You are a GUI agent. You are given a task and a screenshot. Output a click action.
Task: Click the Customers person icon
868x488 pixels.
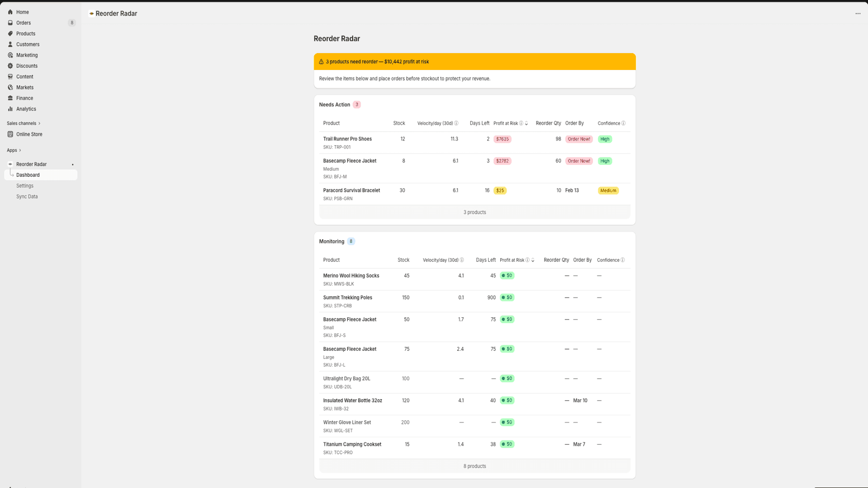pyautogui.click(x=10, y=44)
